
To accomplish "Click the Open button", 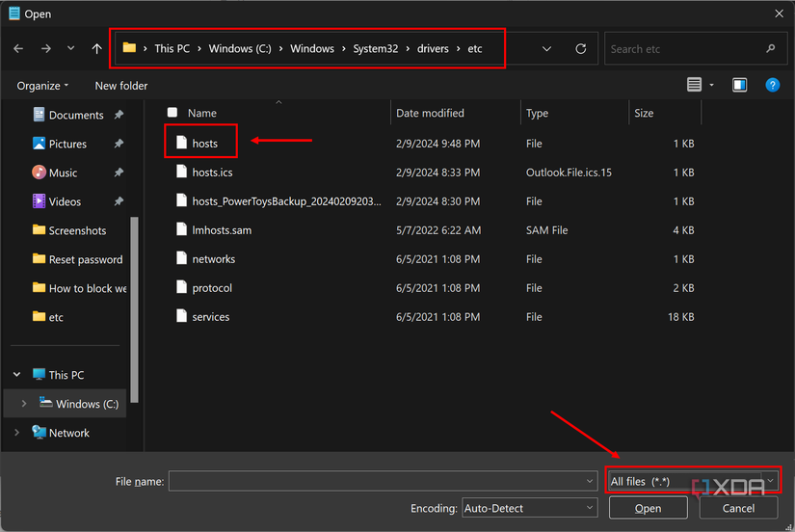I will 648,508.
